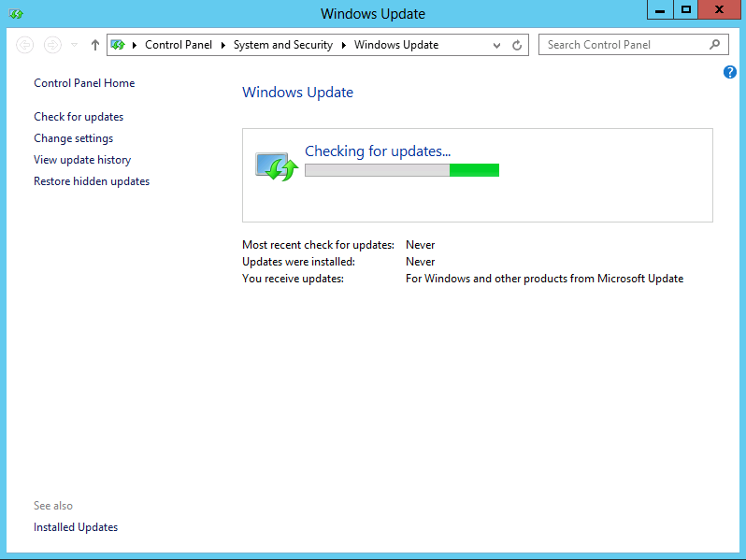Open the recent locations dropdown arrow
Image resolution: width=746 pixels, height=560 pixels.
(74, 45)
